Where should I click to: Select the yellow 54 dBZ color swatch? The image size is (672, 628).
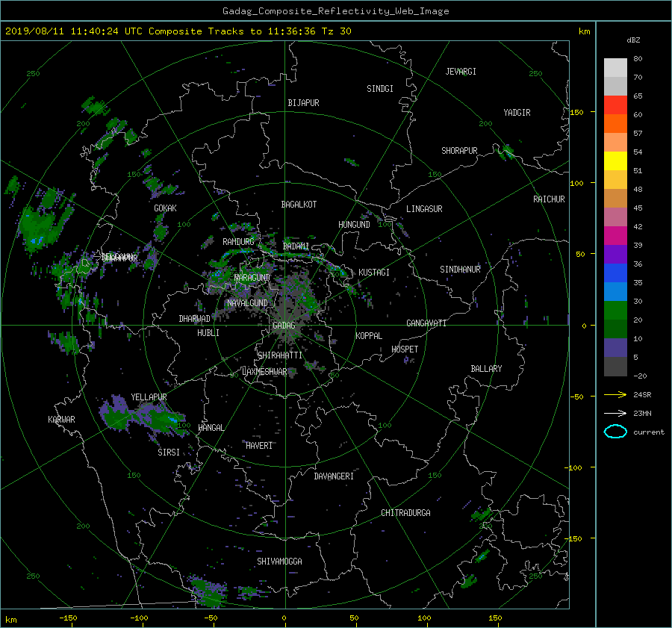[x=615, y=161]
